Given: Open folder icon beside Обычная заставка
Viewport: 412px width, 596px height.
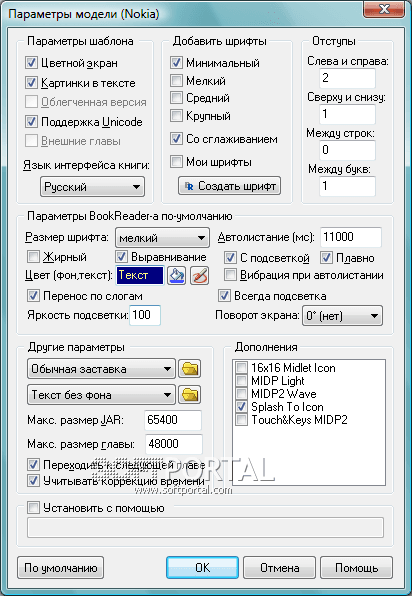Looking at the screenshot, I should point(190,369).
